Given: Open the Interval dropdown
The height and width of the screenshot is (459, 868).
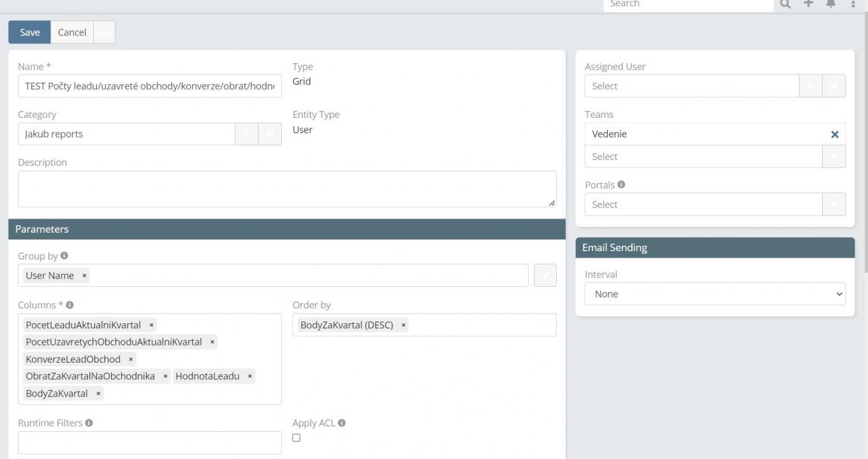Looking at the screenshot, I should click(x=715, y=294).
